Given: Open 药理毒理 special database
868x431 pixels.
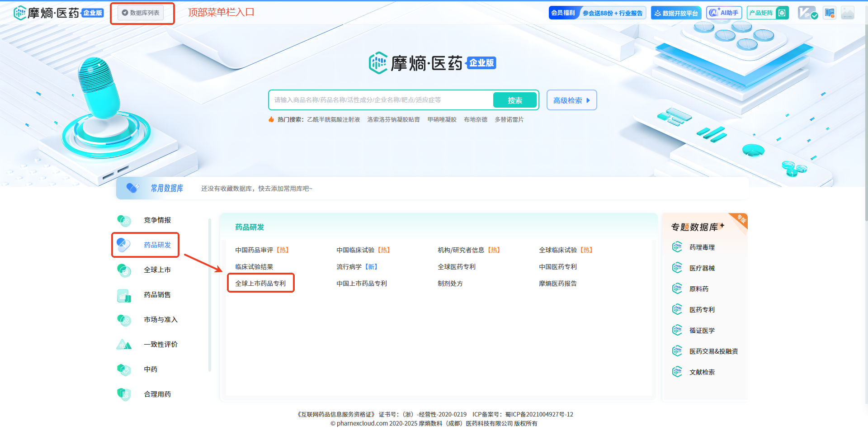Looking at the screenshot, I should click(x=702, y=247).
